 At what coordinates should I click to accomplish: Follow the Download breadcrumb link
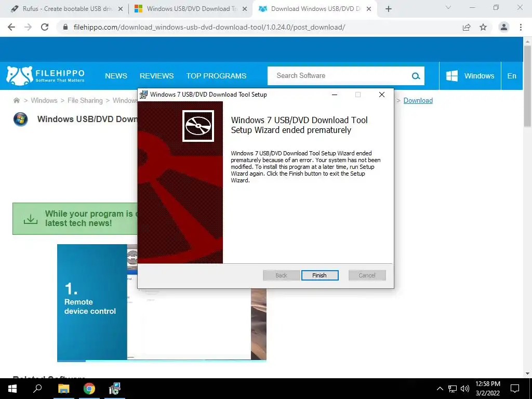[x=418, y=100]
